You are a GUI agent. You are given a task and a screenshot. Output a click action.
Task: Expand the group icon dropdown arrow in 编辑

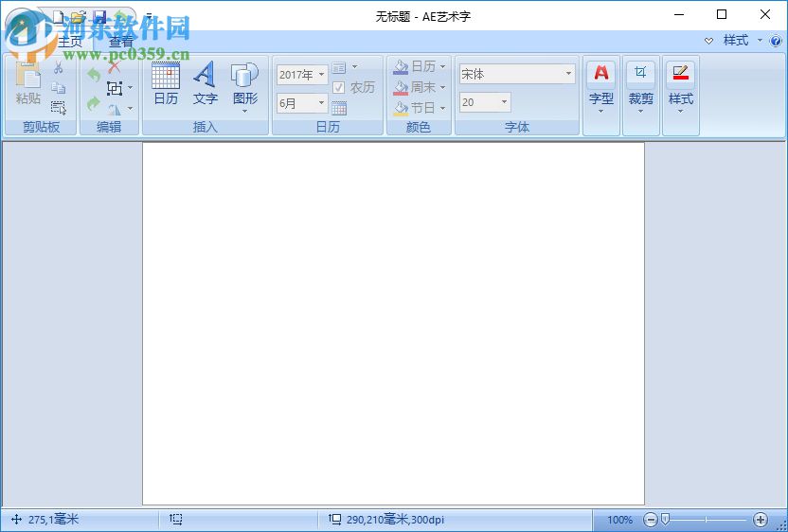[131, 88]
